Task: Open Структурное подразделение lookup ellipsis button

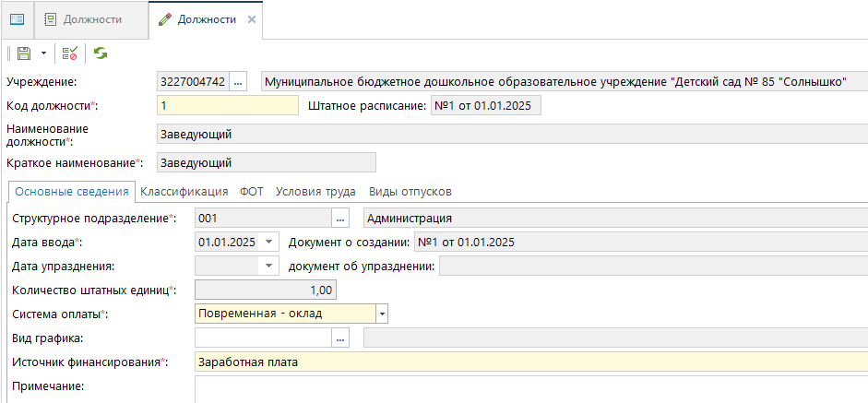Action: 340,219
